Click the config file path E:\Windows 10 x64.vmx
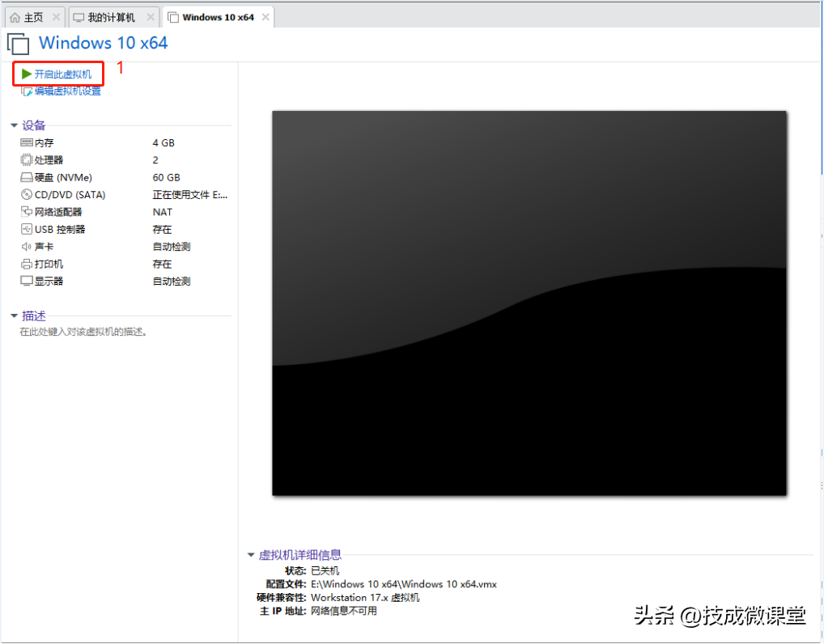Image resolution: width=824 pixels, height=644 pixels. [x=404, y=584]
